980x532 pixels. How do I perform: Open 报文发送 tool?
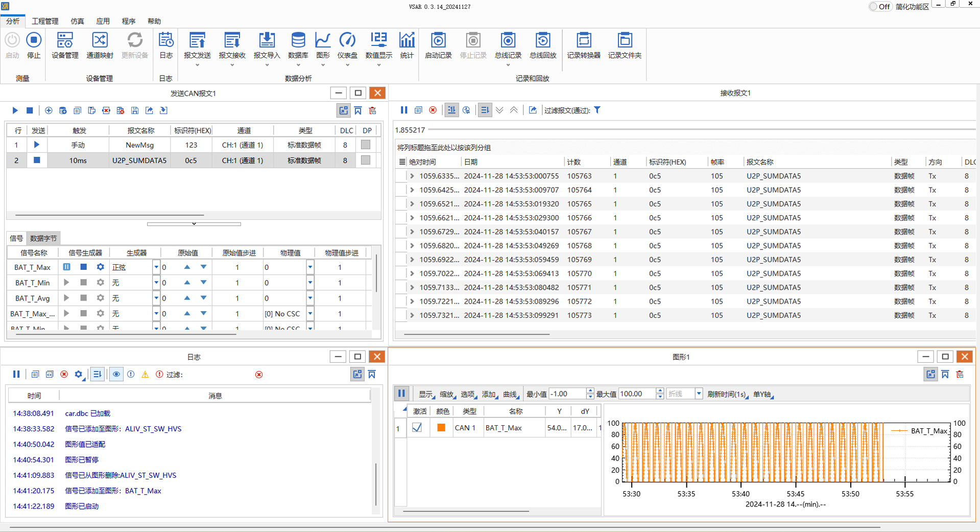point(197,48)
